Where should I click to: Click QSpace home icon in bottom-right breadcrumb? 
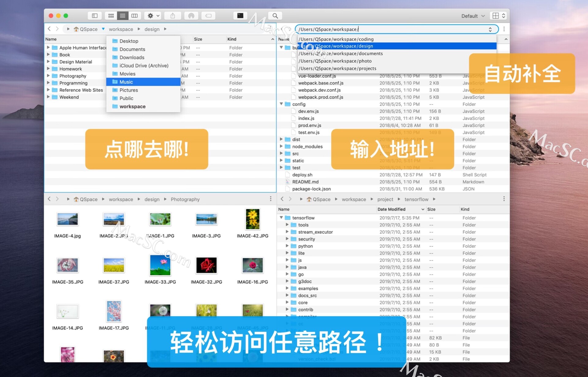(x=309, y=199)
